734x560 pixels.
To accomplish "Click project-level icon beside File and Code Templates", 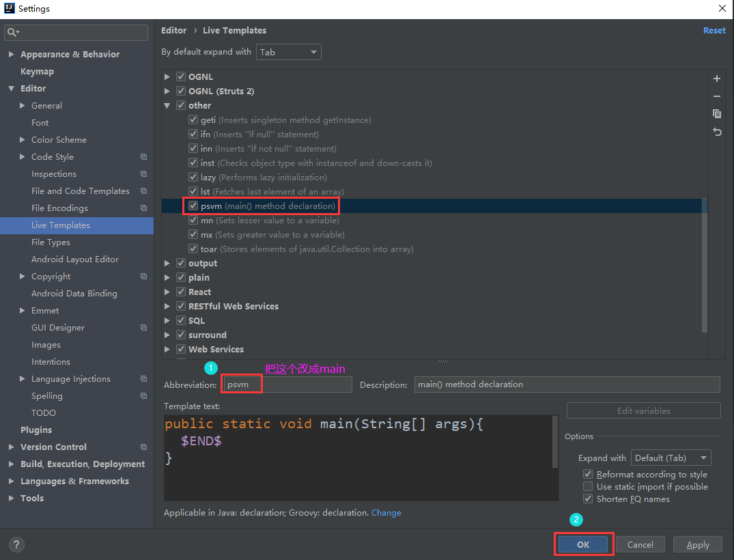I will click(143, 191).
